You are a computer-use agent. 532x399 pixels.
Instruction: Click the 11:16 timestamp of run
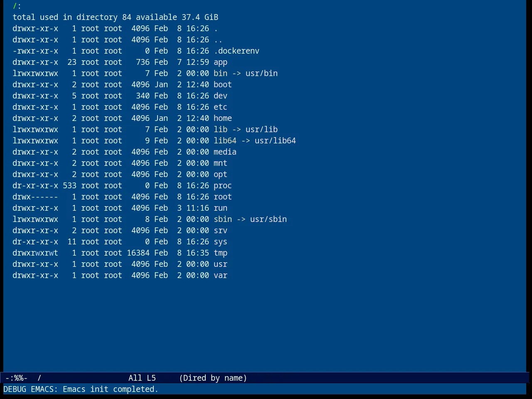point(197,208)
